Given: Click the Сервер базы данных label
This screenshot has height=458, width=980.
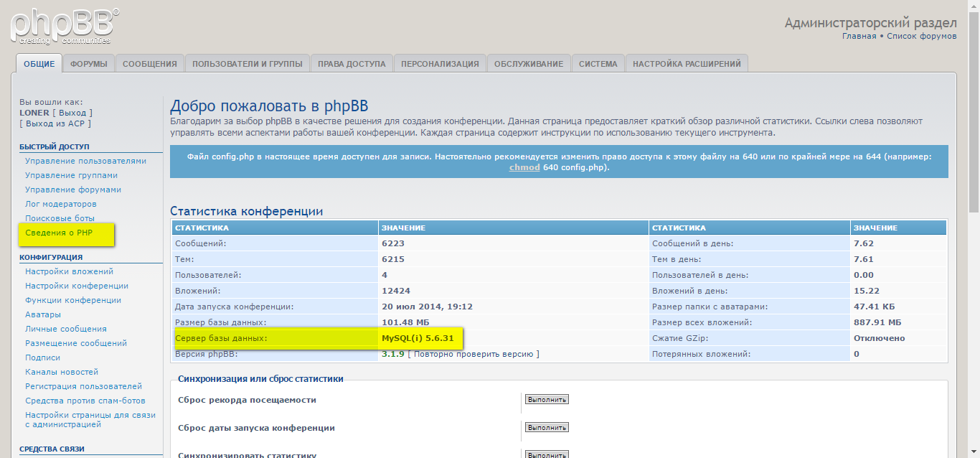Looking at the screenshot, I should tap(221, 338).
